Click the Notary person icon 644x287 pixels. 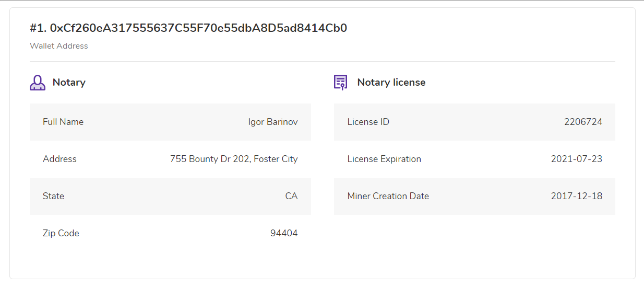coord(38,83)
